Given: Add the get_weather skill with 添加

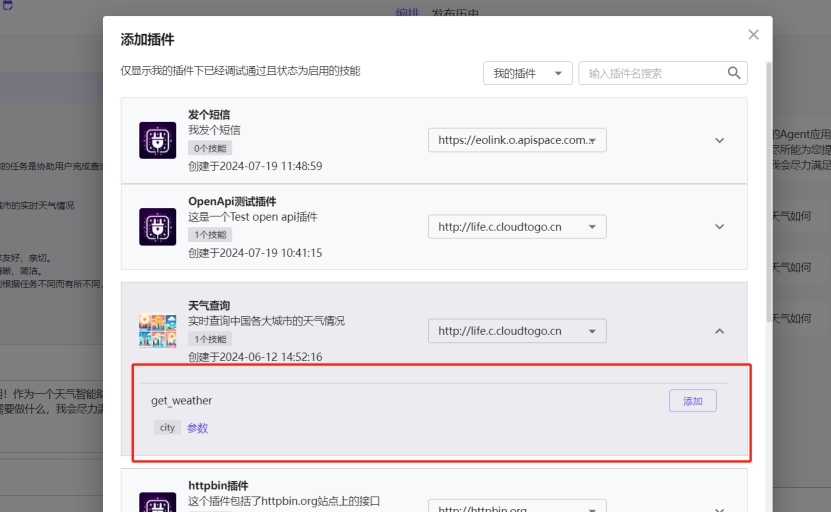Looking at the screenshot, I should 693,401.
